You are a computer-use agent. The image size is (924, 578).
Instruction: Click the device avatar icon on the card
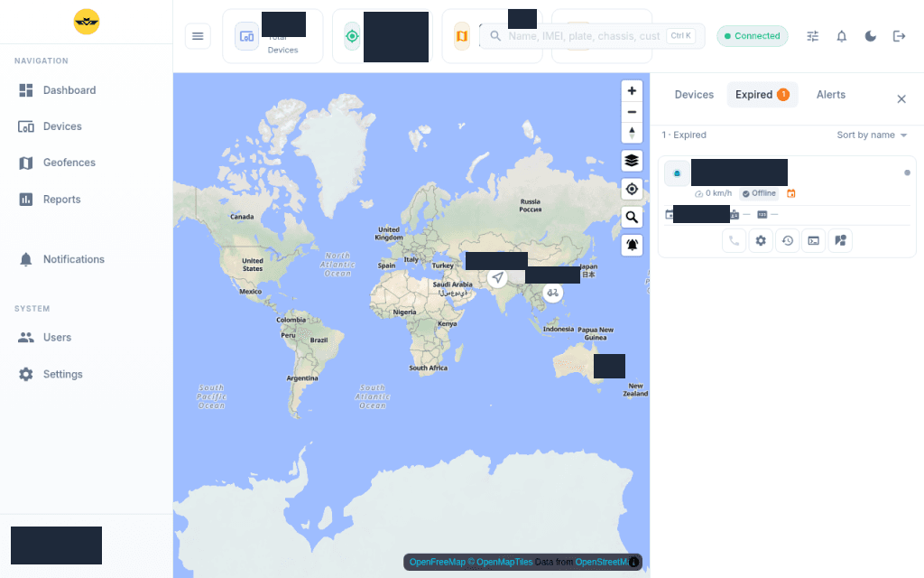677,173
